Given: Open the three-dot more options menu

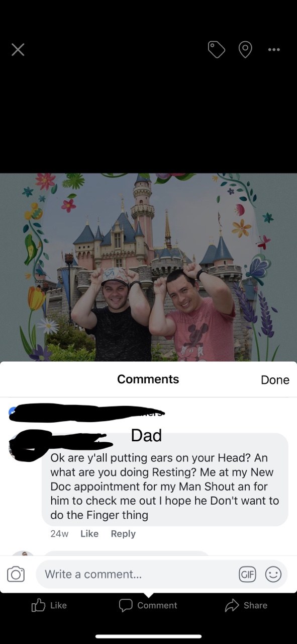Looking at the screenshot, I should [x=274, y=49].
